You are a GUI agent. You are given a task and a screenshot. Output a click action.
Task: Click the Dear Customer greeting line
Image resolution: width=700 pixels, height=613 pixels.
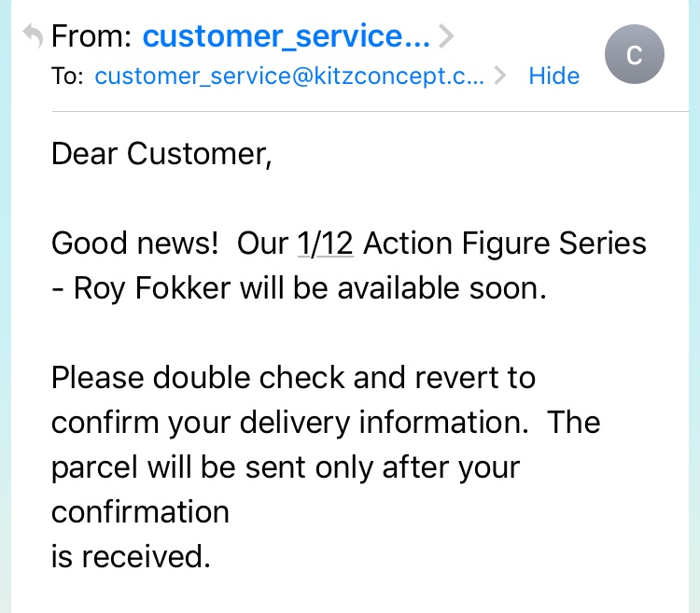click(x=161, y=154)
